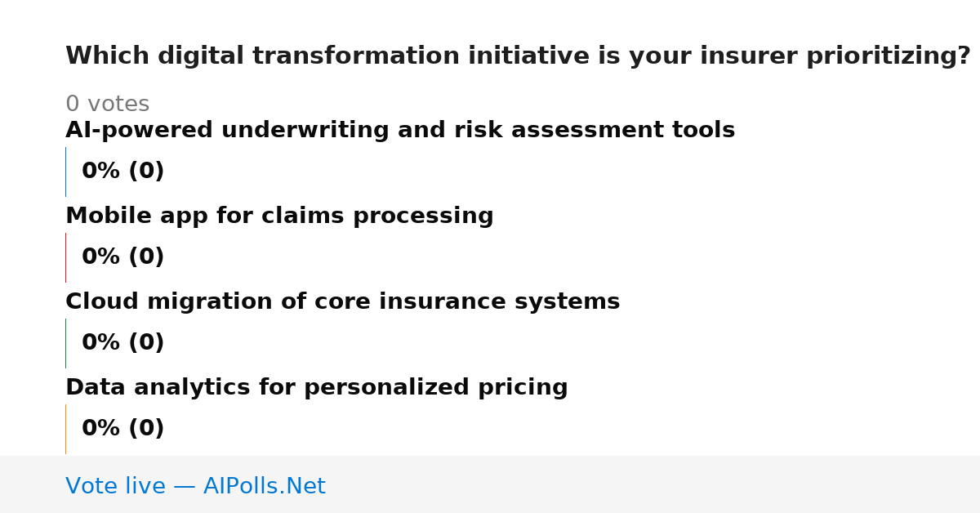Click the 0 votes total count
The height and width of the screenshot is (513, 980).
pos(107,105)
